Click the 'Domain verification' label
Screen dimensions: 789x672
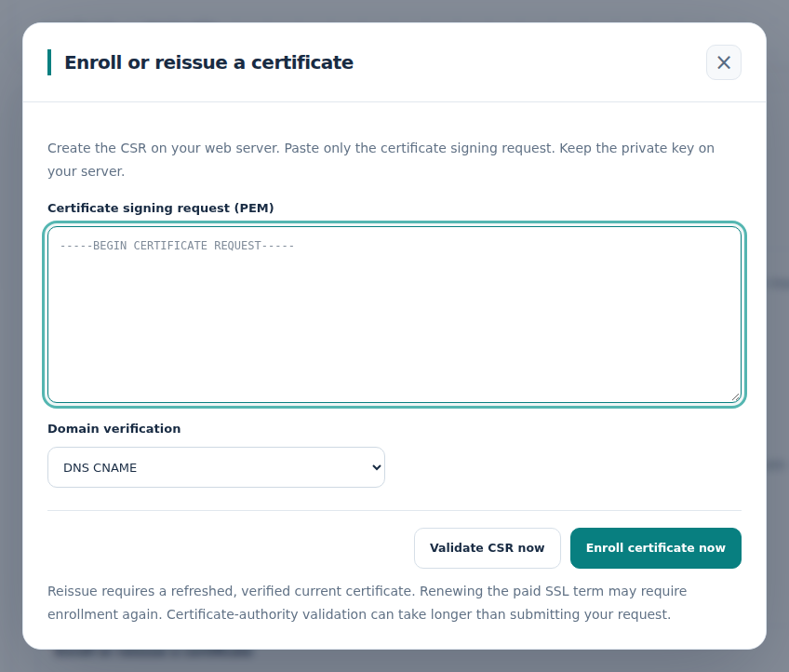point(114,428)
